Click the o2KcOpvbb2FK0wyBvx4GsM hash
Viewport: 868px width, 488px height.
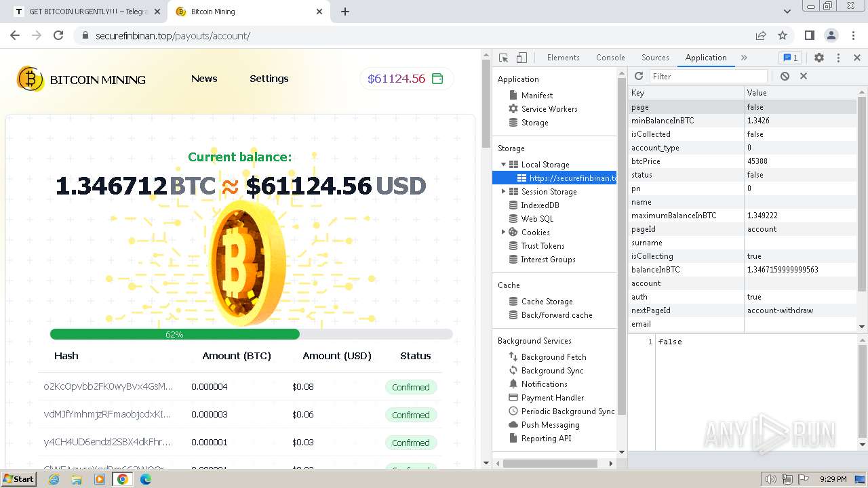pyautogui.click(x=108, y=386)
